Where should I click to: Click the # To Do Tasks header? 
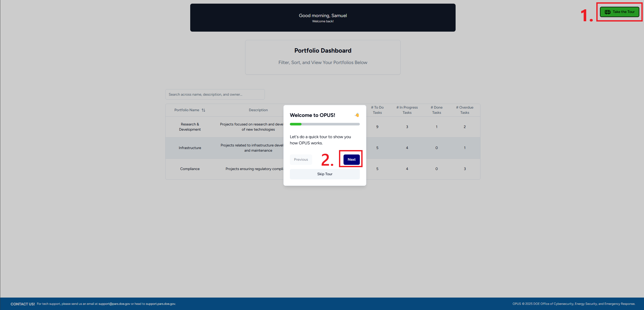tap(377, 110)
